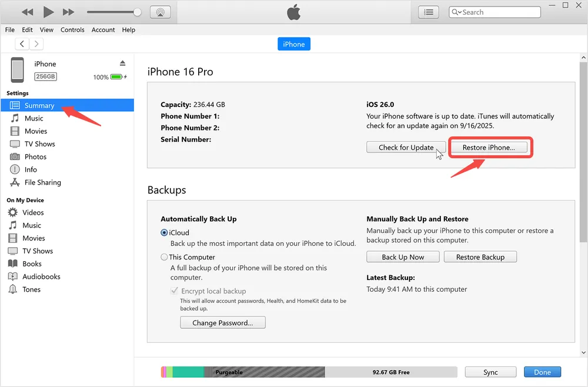
Task: Click the scrollbar down arrow
Action: [x=583, y=352]
